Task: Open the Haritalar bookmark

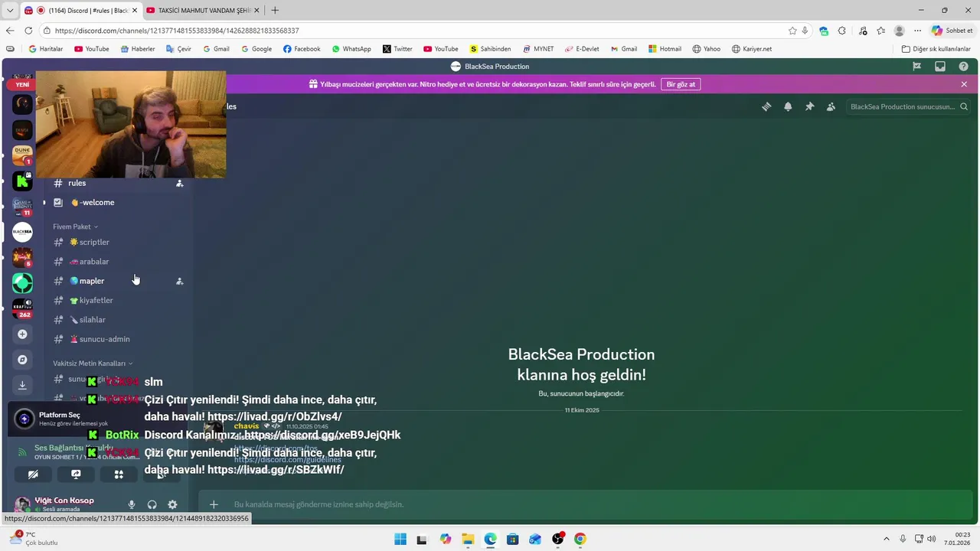Action: (45, 49)
